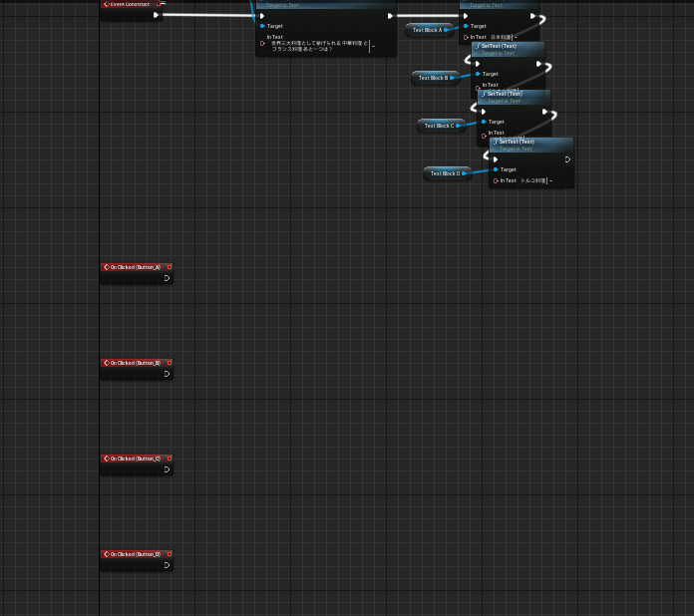Viewport: 694px width, 616px height.
Task: Click exec output pin of On Clicked (Button_B)
Action: (167, 374)
